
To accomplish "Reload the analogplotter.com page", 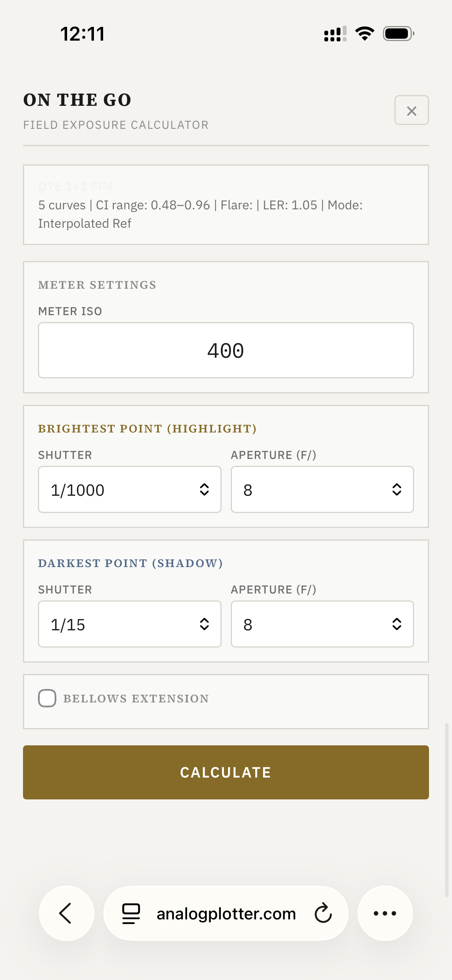I will click(x=323, y=913).
